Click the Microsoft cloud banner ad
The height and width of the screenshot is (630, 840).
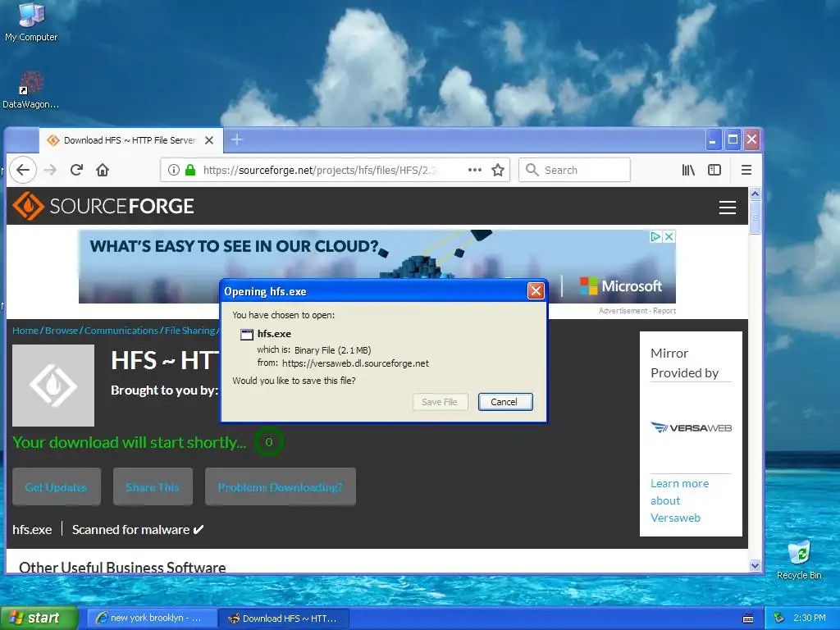click(377, 267)
